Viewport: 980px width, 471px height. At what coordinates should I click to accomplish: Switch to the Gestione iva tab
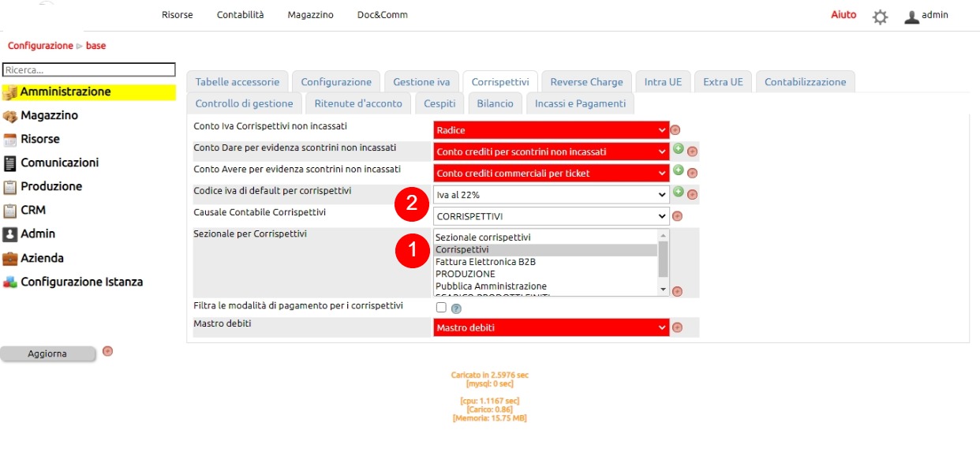point(421,82)
